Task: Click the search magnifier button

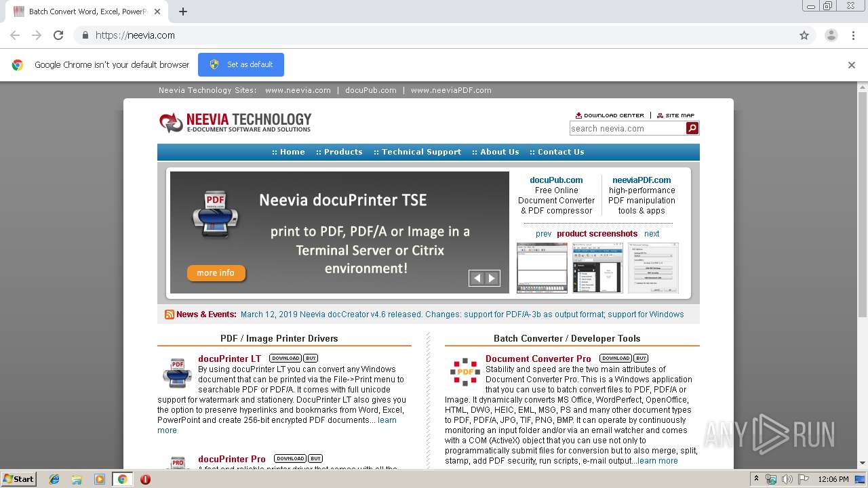Action: point(692,128)
